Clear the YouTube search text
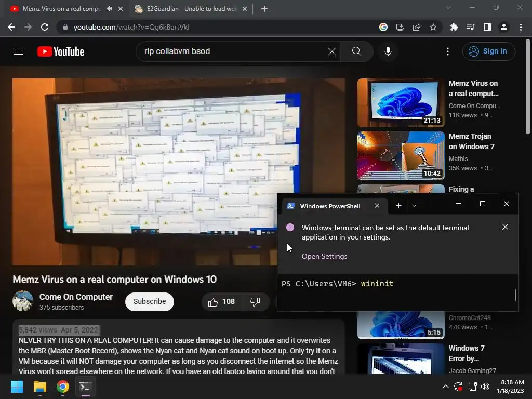The width and height of the screenshot is (532, 399). tap(332, 51)
